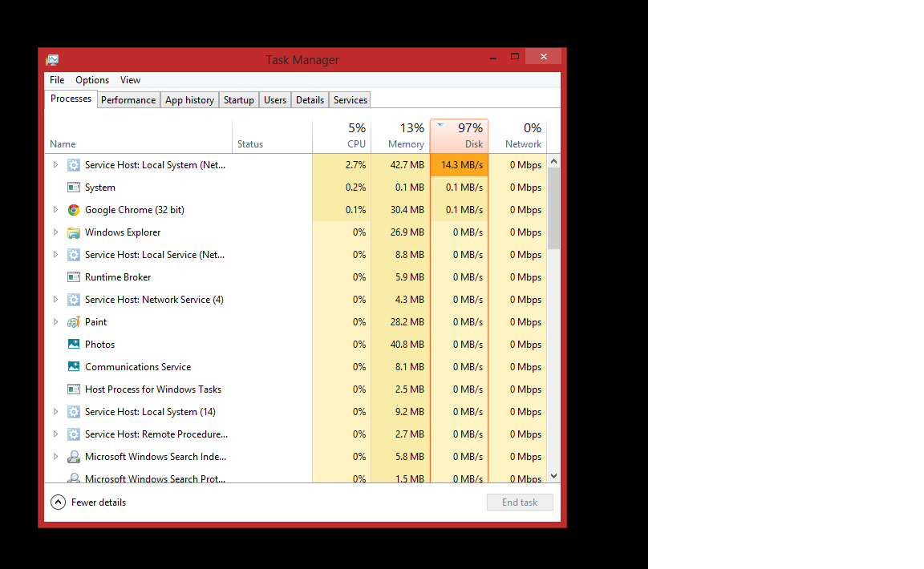Click the Service Host: Network Service gear icon
The image size is (924, 569).
point(74,299)
